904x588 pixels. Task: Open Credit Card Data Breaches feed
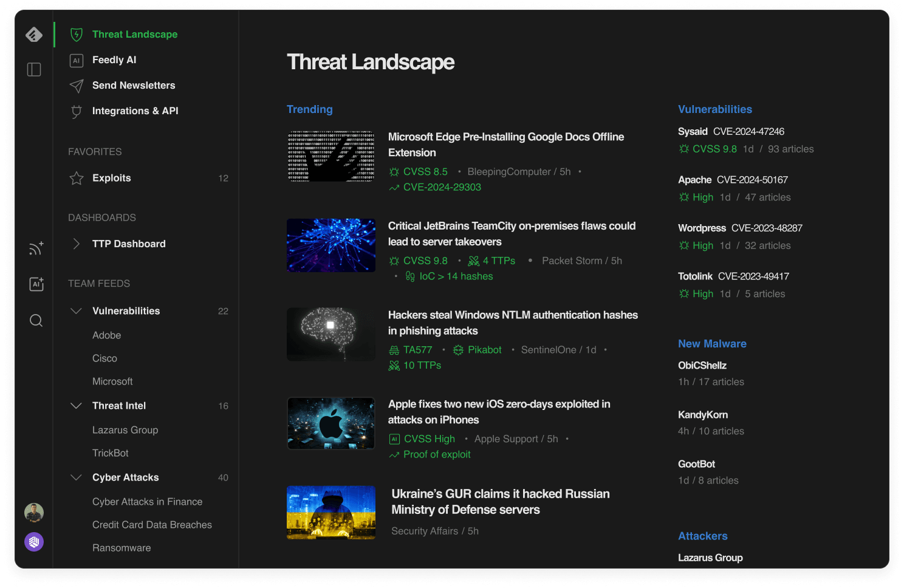click(152, 525)
